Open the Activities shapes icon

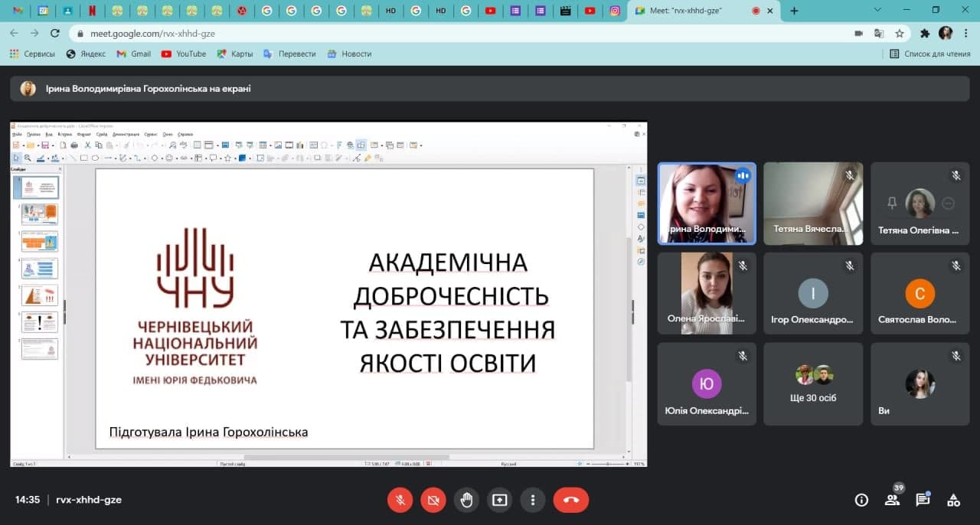tap(953, 500)
